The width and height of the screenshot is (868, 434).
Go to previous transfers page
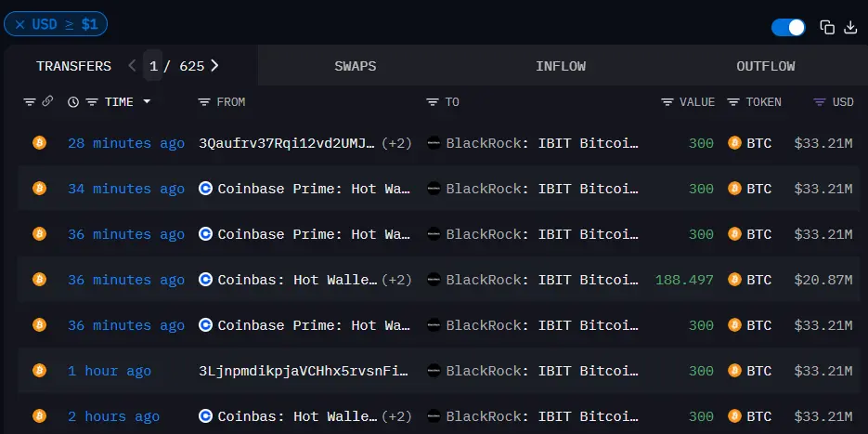tap(132, 66)
